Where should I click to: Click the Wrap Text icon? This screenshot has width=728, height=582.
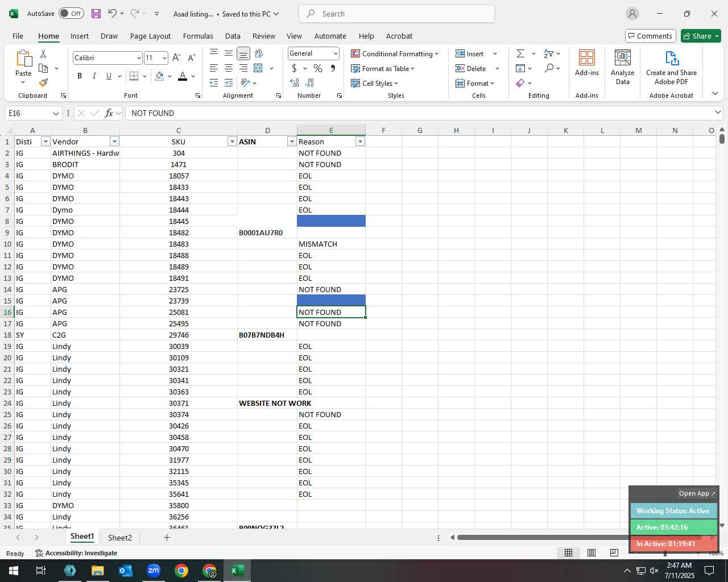click(x=259, y=53)
